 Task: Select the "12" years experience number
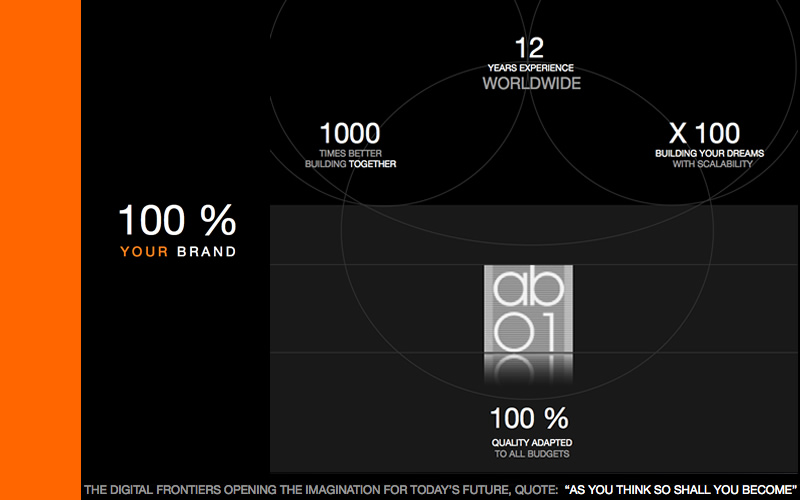(x=530, y=48)
